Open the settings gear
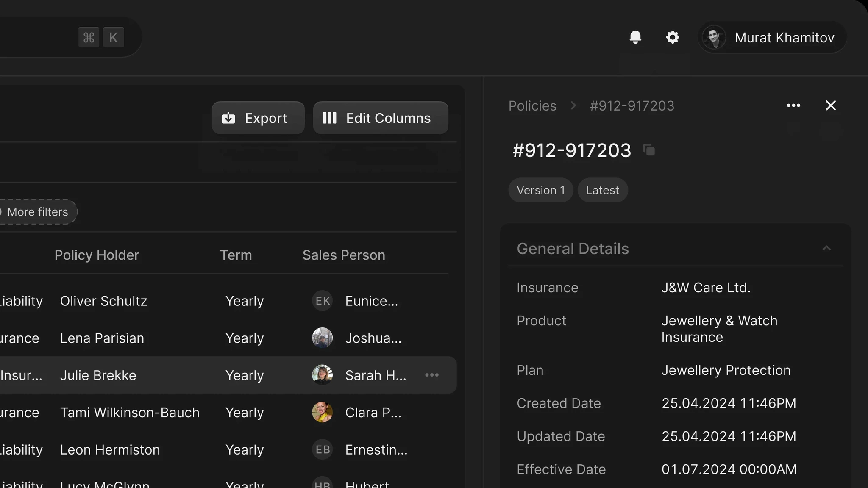Image resolution: width=868 pixels, height=488 pixels. click(673, 37)
